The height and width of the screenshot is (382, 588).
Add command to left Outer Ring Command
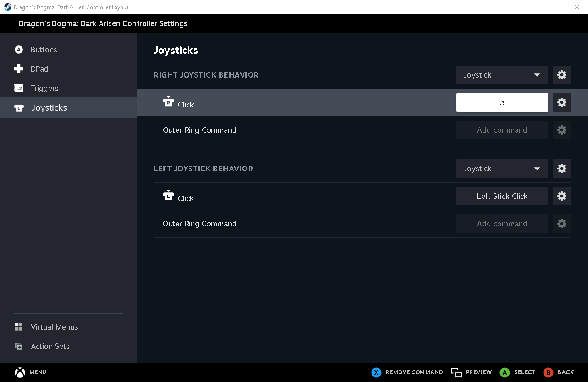tap(502, 224)
